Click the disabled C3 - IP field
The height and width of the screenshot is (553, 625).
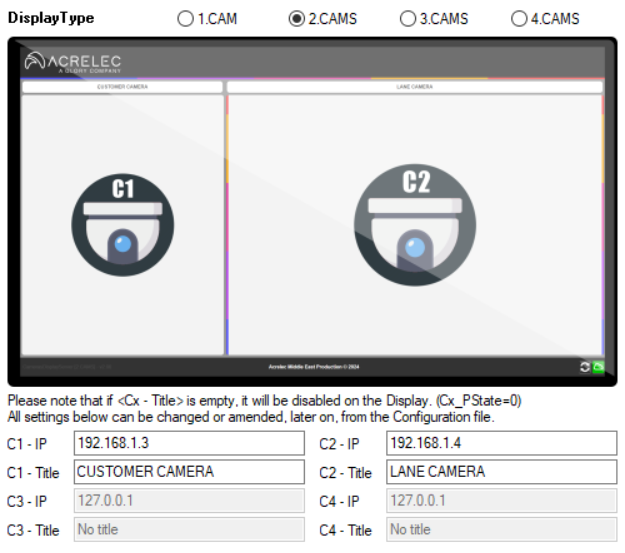[x=189, y=501]
